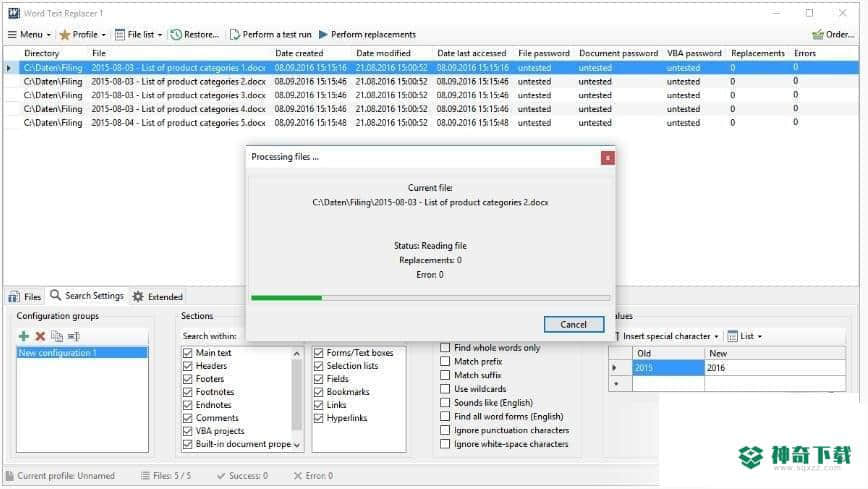The width and height of the screenshot is (868, 489).
Task: Click row selector arrow of first file
Action: tap(9, 68)
